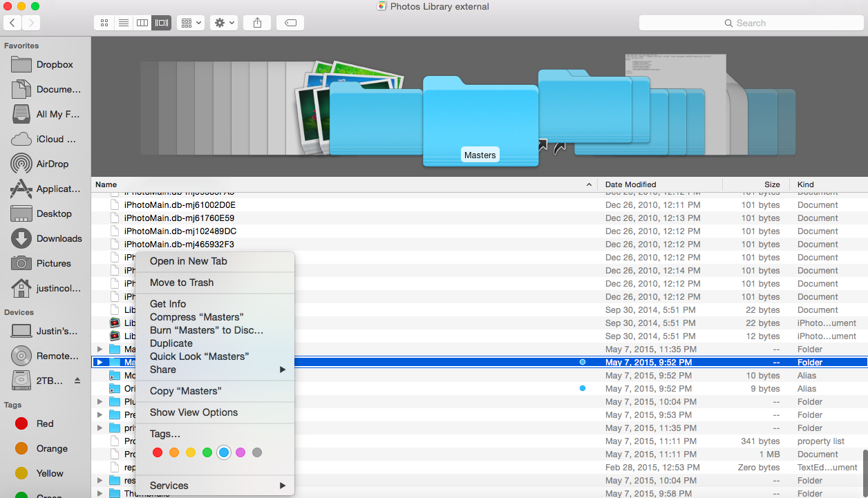Eject the 2TB drive
Screen dimensions: 868x498
tap(77, 381)
